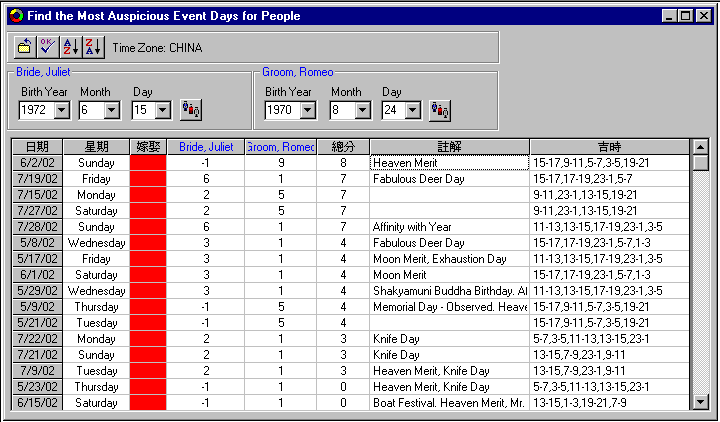Expand the Groom Month dropdown
Screen dimensions: 720x422
pyautogui.click(x=359, y=110)
